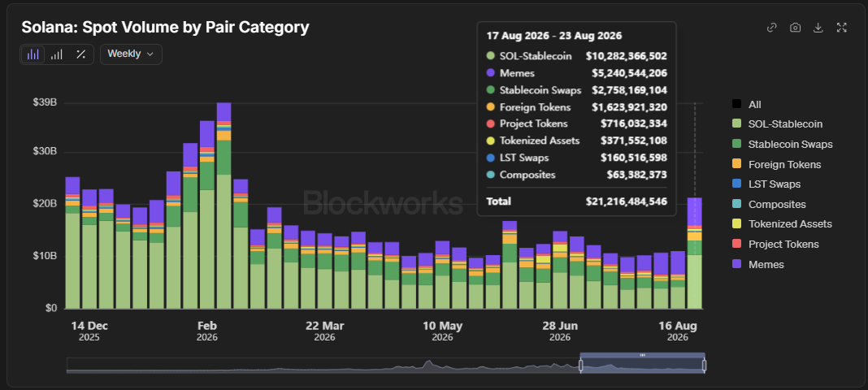Viewport: 868px width, 390px height.
Task: Click tooltip Memes value $5,240,544,206
Action: 629,73
